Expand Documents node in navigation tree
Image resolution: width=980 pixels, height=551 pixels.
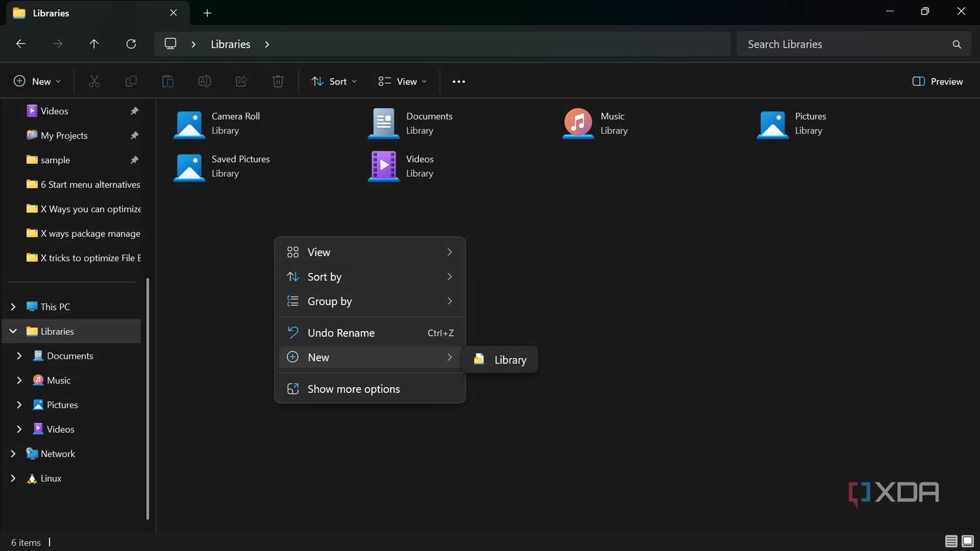[19, 356]
